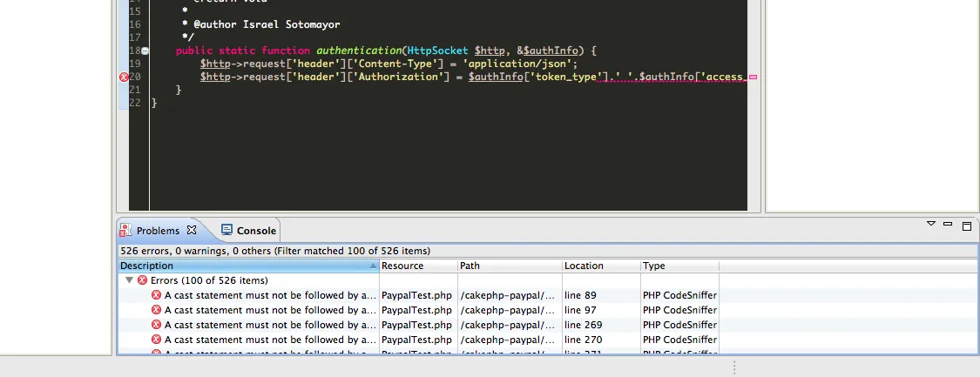The width and height of the screenshot is (980, 377).
Task: Click the '526 errors, 0 warnings' summary text
Action: [x=275, y=251]
